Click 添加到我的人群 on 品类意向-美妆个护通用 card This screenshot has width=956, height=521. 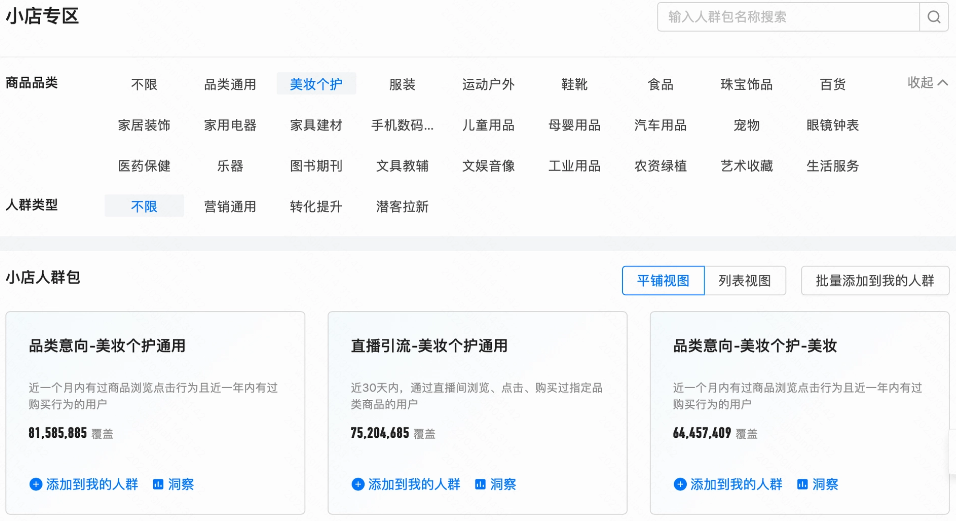pos(92,484)
